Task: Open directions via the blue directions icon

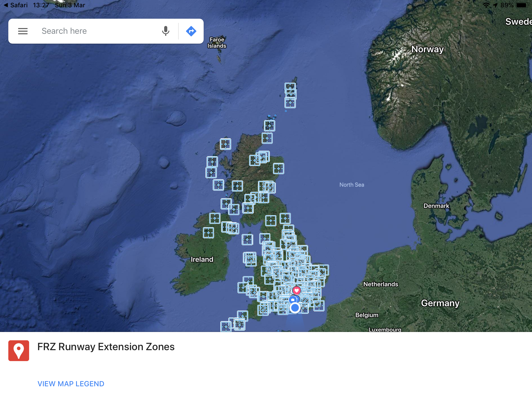Action: [191, 31]
